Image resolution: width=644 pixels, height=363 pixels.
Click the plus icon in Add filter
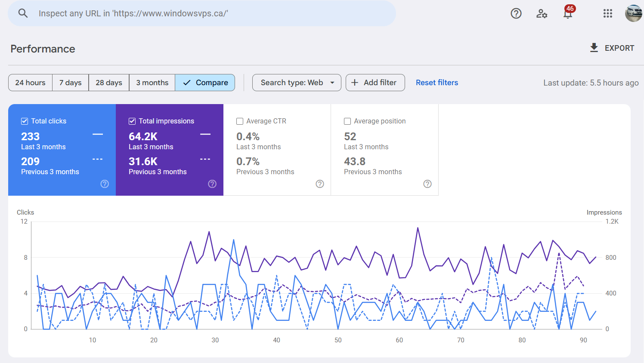pyautogui.click(x=355, y=83)
